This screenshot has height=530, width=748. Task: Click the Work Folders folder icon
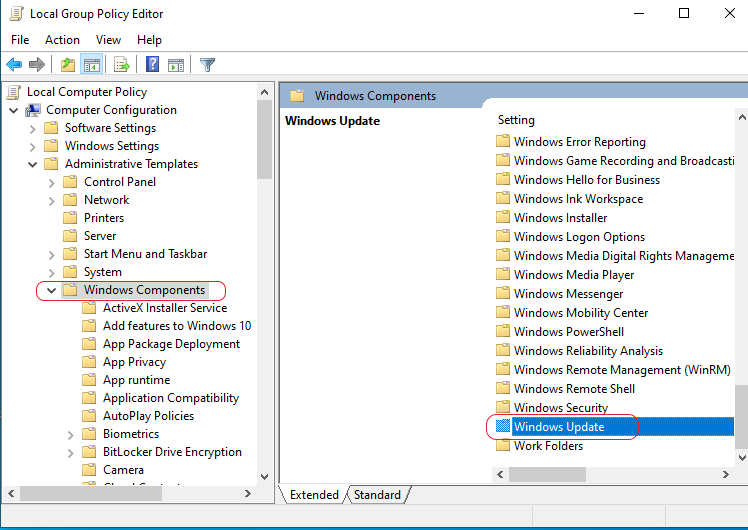tap(503, 446)
